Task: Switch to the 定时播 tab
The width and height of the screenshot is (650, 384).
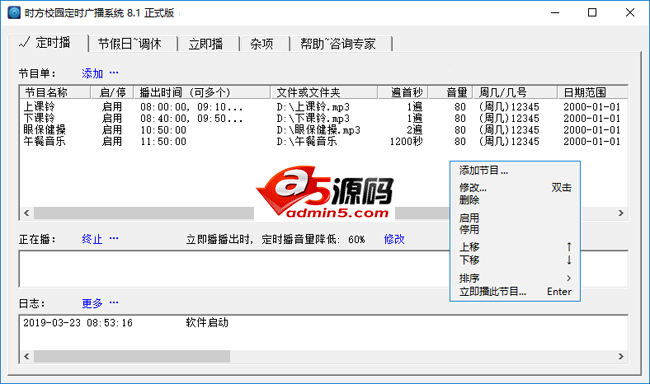Action: pyautogui.click(x=48, y=43)
